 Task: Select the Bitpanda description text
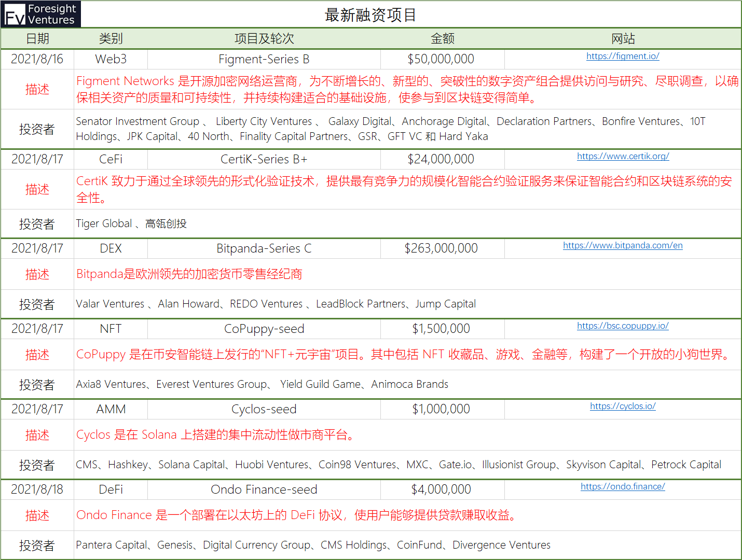tap(189, 274)
